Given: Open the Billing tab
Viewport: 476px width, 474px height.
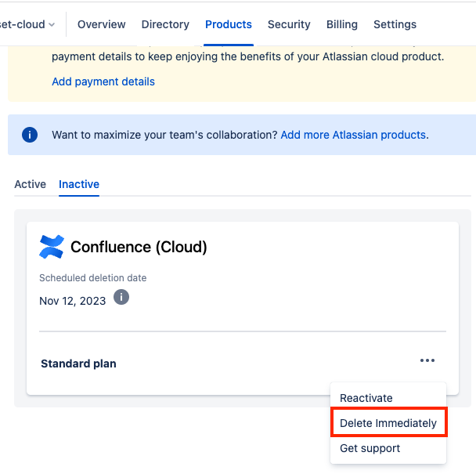Looking at the screenshot, I should (342, 24).
